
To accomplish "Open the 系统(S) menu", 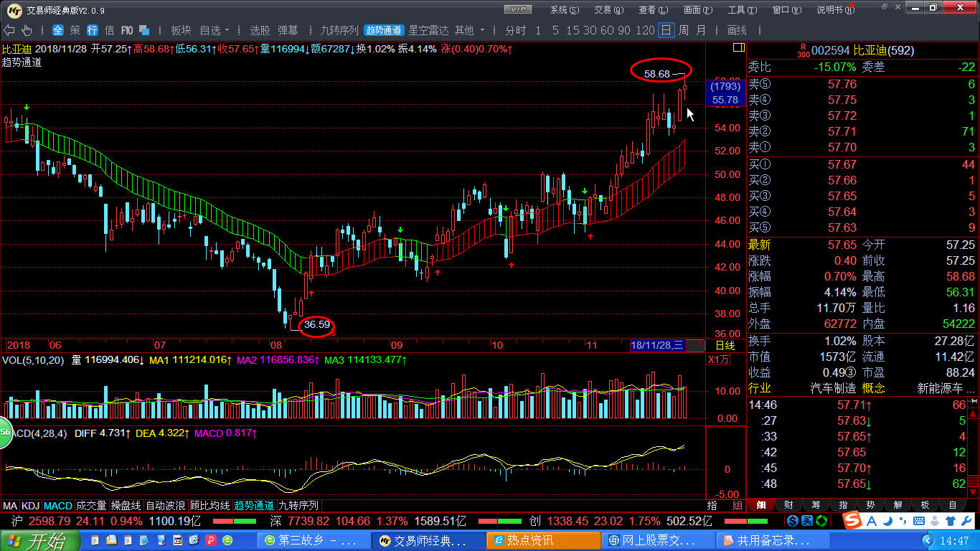I will point(564,10).
